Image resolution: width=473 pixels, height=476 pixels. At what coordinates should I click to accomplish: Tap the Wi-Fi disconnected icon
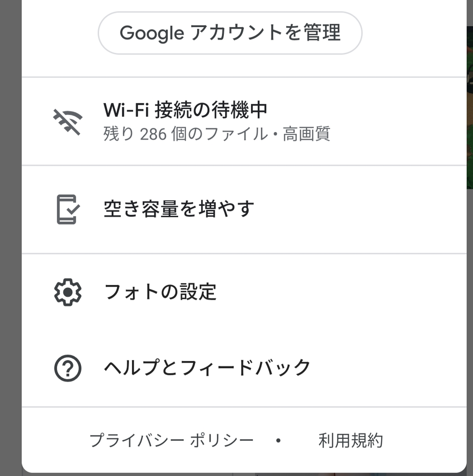tap(67, 122)
